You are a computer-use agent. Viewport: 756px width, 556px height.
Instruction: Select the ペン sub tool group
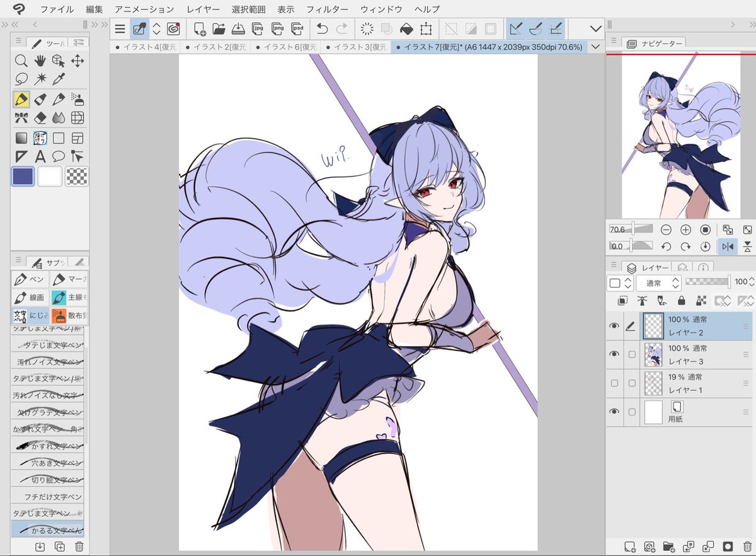click(x=30, y=279)
